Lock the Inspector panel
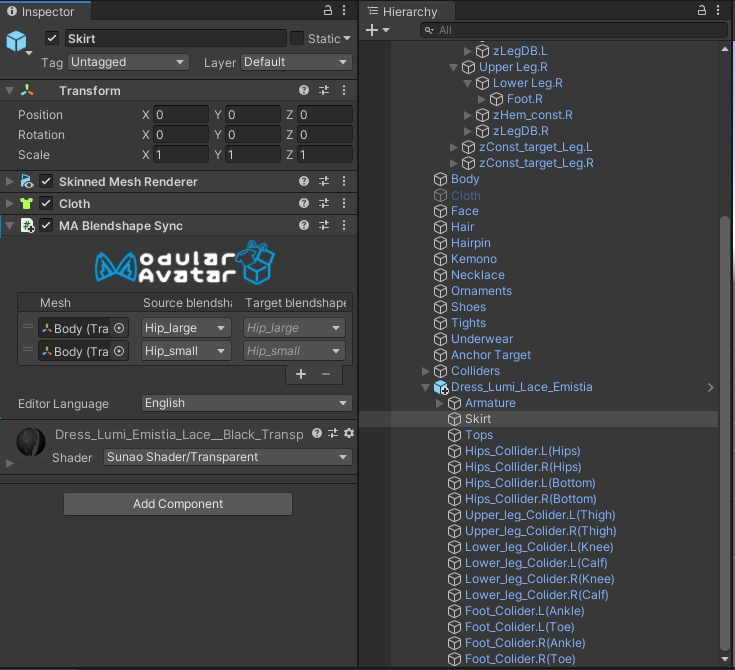This screenshot has height=670, width=735. 328,10
